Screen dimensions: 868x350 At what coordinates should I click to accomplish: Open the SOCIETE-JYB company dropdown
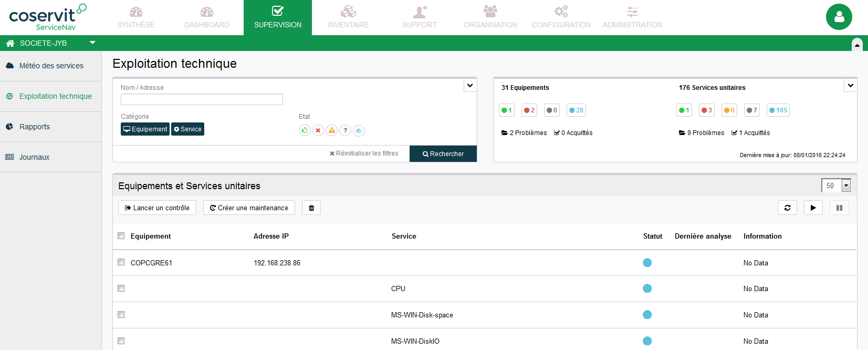pos(92,43)
